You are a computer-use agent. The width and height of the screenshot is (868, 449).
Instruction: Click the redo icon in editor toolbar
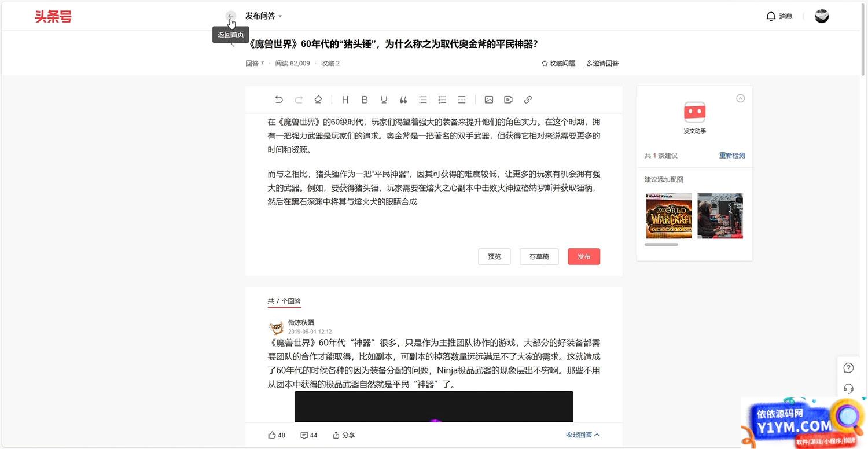tap(299, 100)
